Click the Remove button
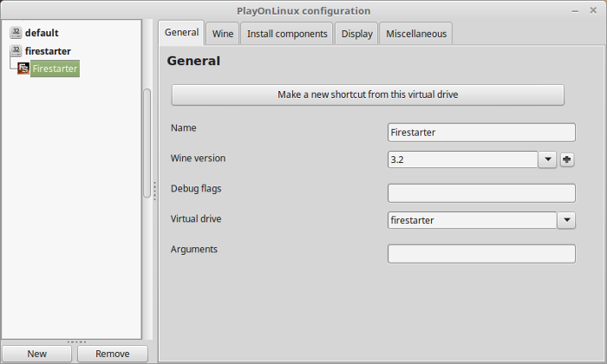 point(112,354)
